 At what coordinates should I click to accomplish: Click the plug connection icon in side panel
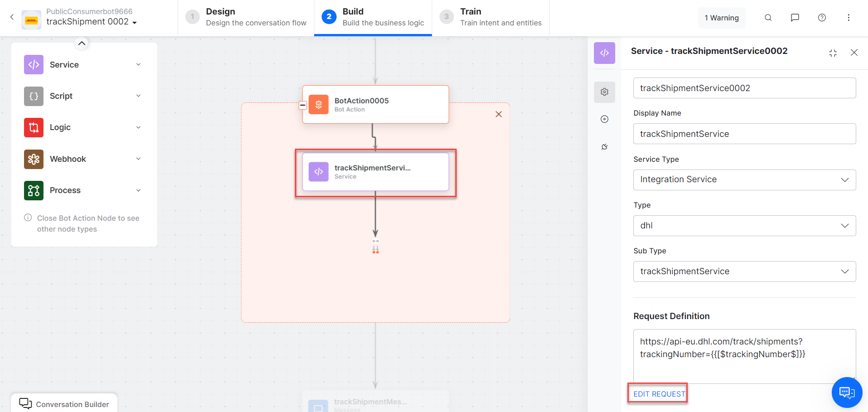pyautogui.click(x=604, y=147)
